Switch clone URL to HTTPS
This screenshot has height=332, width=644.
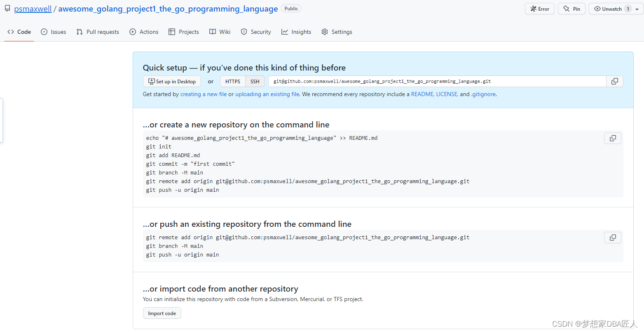pyautogui.click(x=232, y=81)
